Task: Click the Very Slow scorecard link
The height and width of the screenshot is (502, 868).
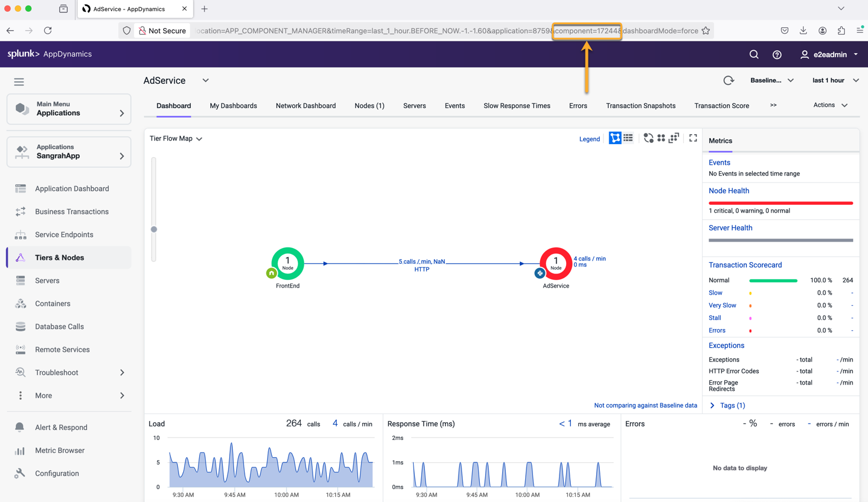Action: (x=722, y=305)
